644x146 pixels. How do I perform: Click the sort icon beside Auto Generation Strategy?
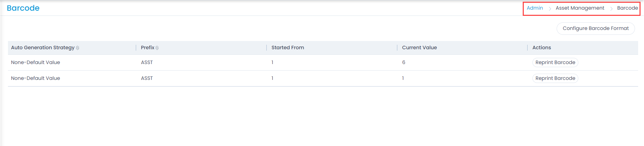(x=78, y=48)
